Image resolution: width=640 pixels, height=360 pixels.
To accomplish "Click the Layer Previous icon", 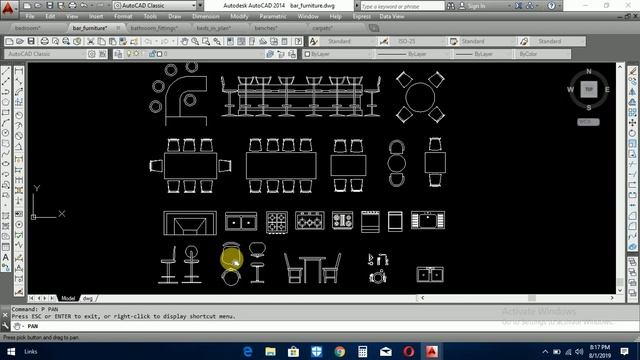I will [281, 54].
